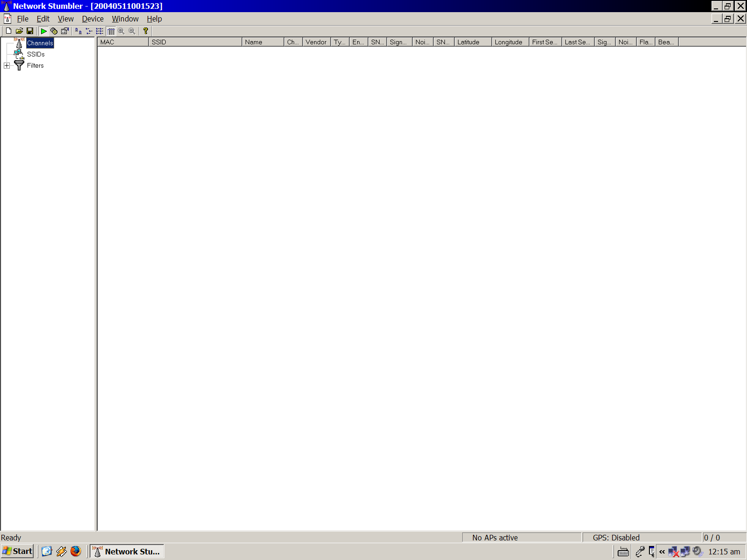Select the Channels tree node
Screen dimensions: 747x560
click(40, 43)
